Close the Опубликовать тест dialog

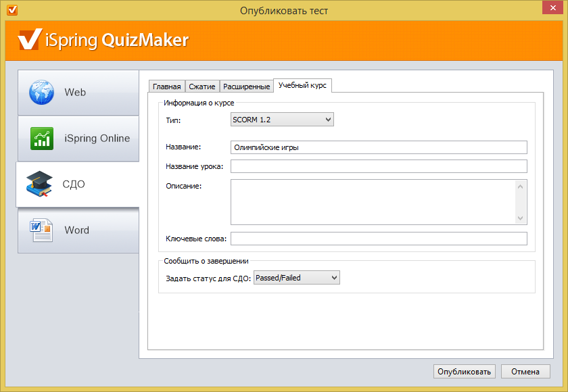click(552, 7)
